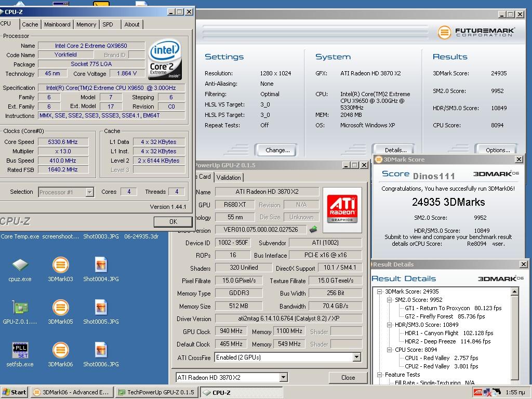Collapse the SM2.0 Score: 9952 node
The height and width of the screenshot is (399, 532).
click(x=390, y=300)
